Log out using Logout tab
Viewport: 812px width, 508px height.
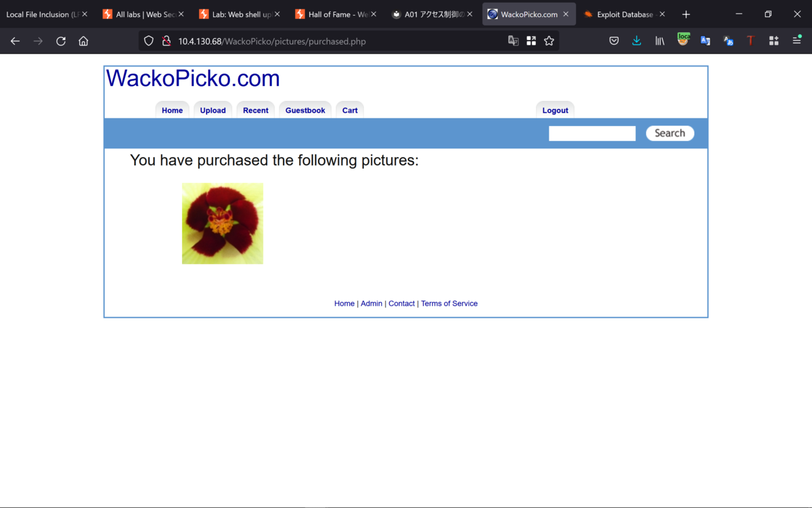click(x=555, y=110)
